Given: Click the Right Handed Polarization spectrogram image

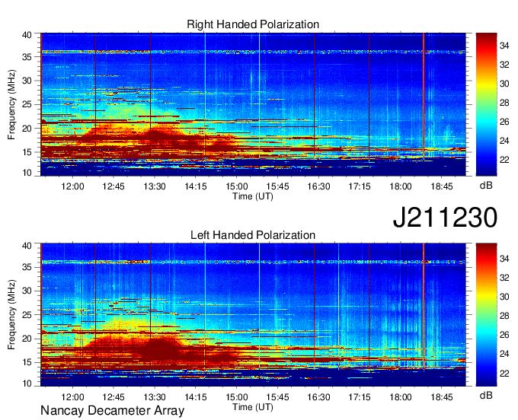Looking at the screenshot, I should (x=253, y=104).
